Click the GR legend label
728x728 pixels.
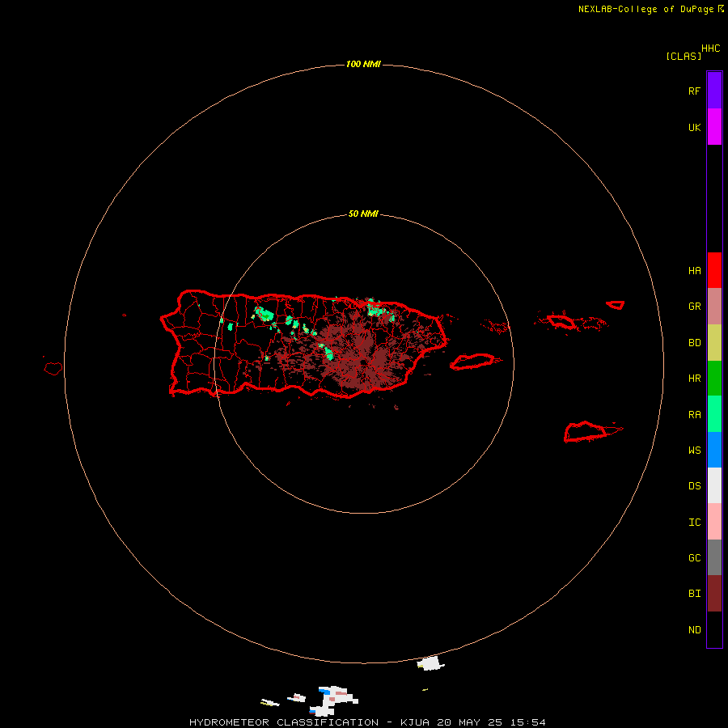(x=694, y=306)
